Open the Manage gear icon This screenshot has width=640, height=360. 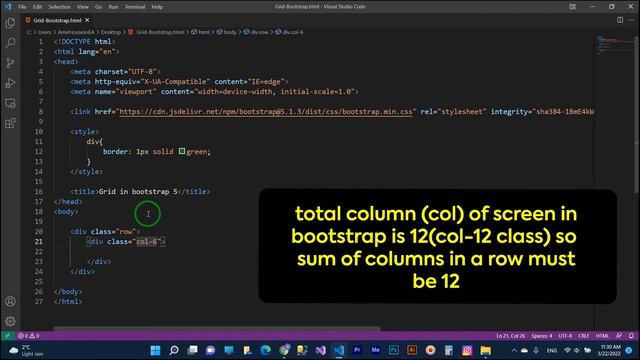point(10,321)
